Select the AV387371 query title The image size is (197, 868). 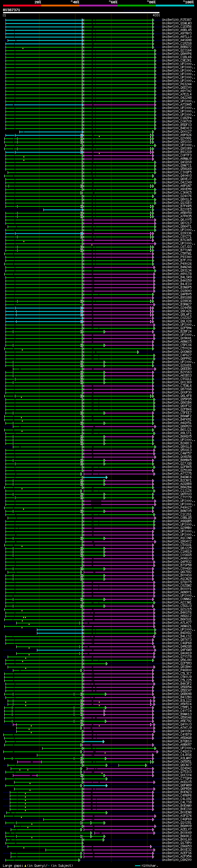(x=11, y=10)
